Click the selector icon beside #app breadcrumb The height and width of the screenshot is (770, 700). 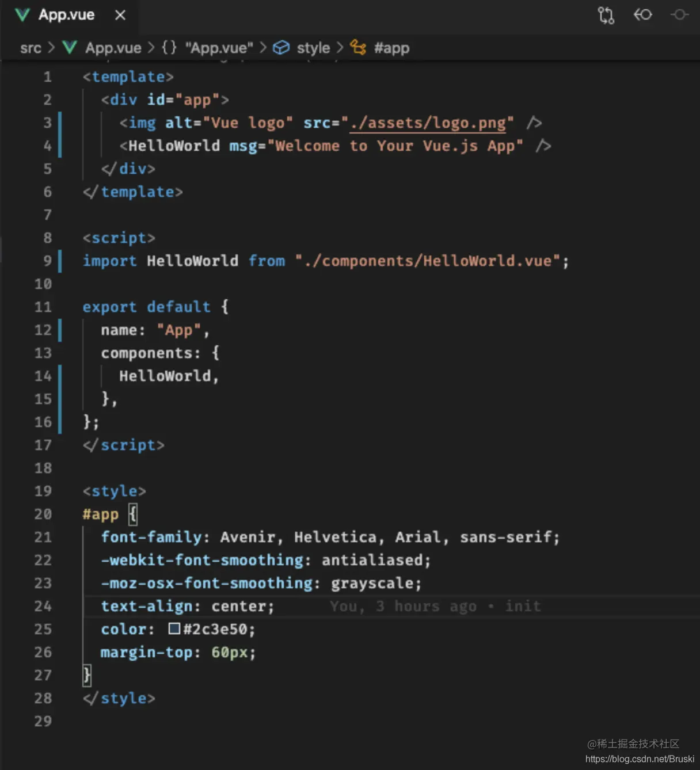(358, 47)
